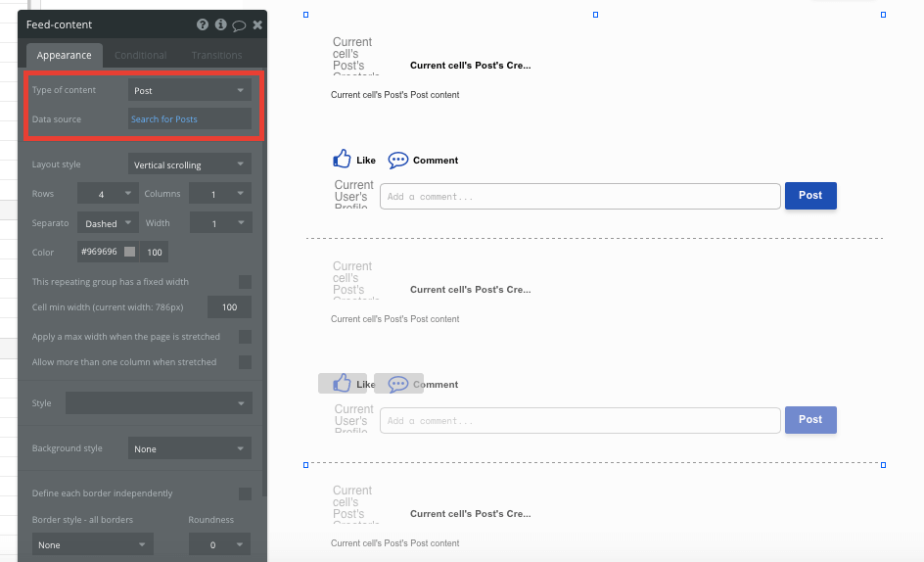Open the Border style all borders dropdown

(93, 544)
